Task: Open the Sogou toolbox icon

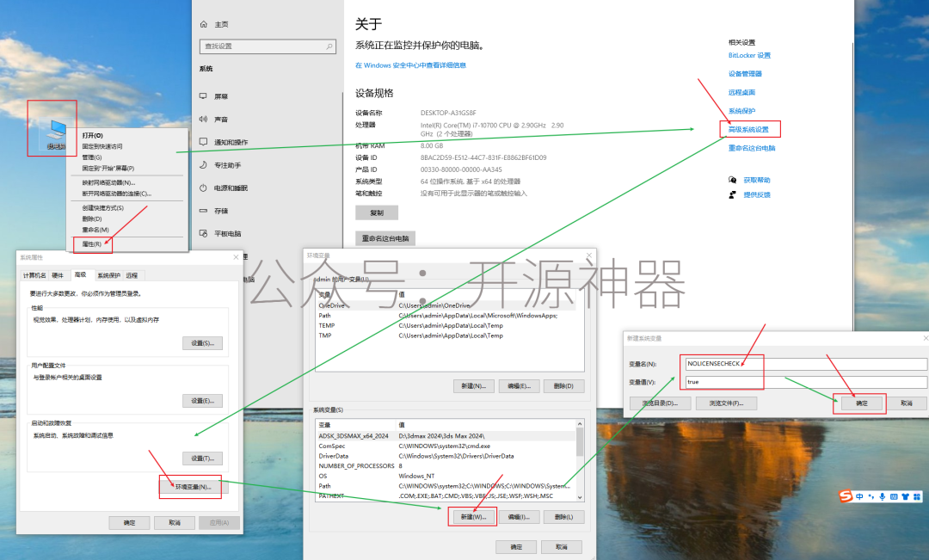Action: (917, 496)
